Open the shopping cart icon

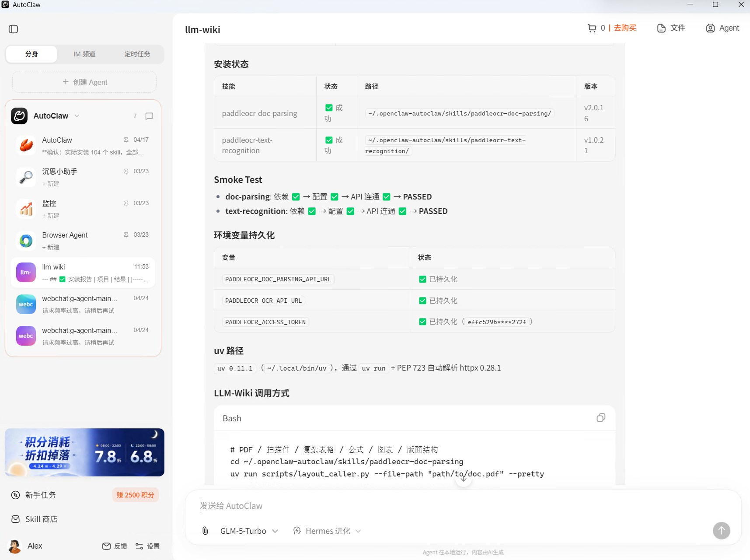(x=592, y=28)
